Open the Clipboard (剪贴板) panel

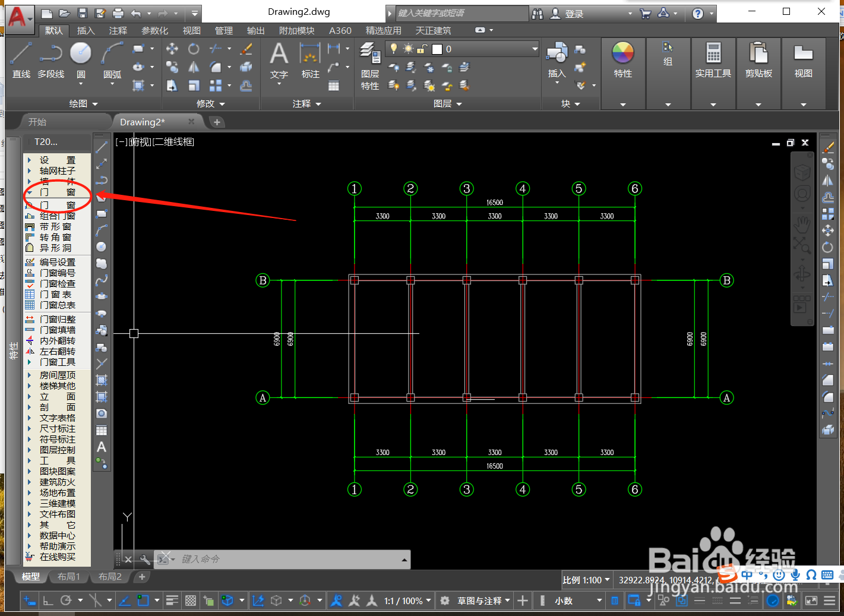point(758,59)
